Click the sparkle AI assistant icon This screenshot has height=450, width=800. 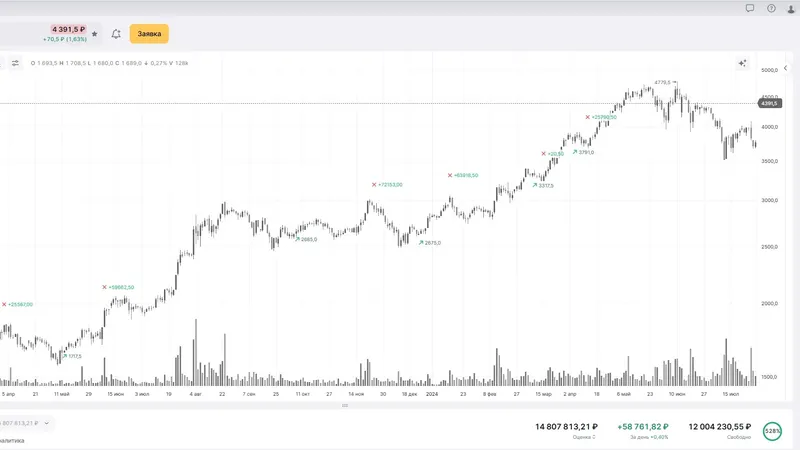point(742,63)
